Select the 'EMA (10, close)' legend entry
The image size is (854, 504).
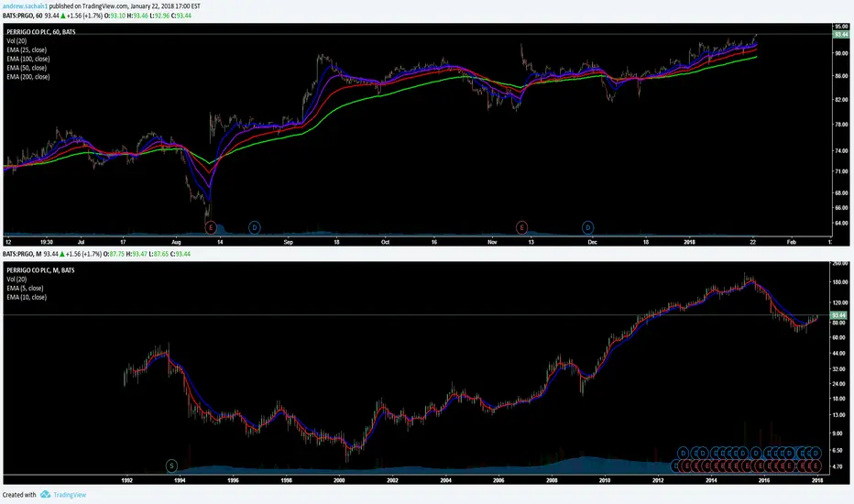click(27, 297)
